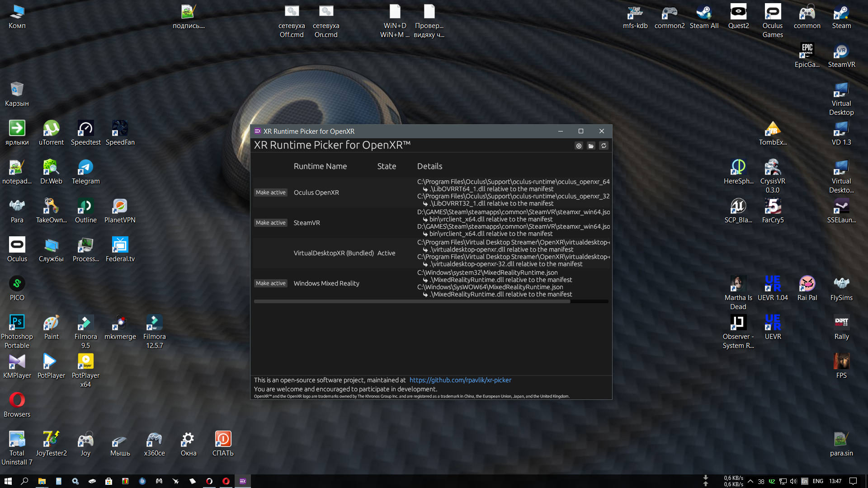
Task: Open the volume control in system tray
Action: pos(793,481)
